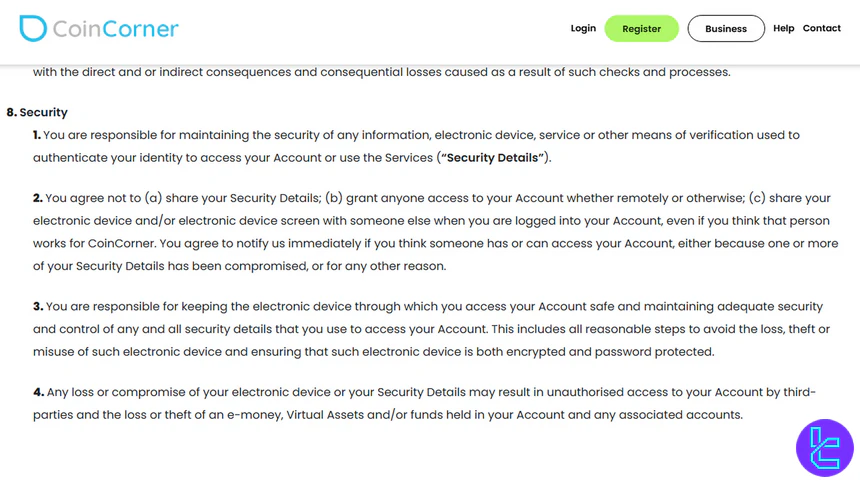The image size is (860, 484).
Task: Click clause number 1 marker
Action: (37, 135)
